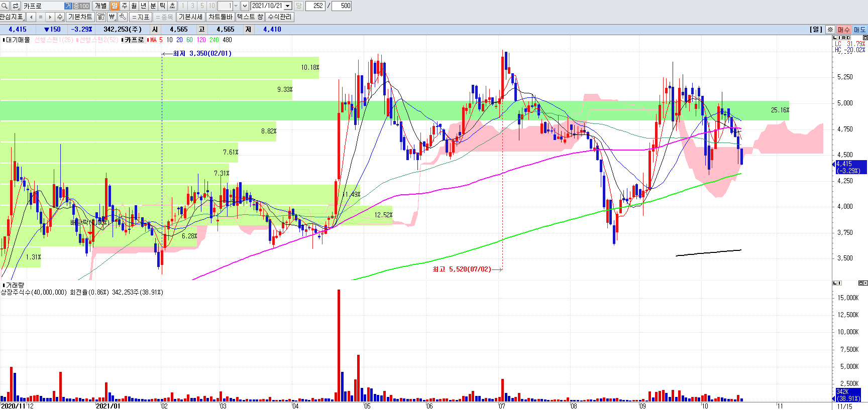Click the R scale icon on price axis
This screenshot has width=868, height=410.
pyautogui.click(x=843, y=38)
